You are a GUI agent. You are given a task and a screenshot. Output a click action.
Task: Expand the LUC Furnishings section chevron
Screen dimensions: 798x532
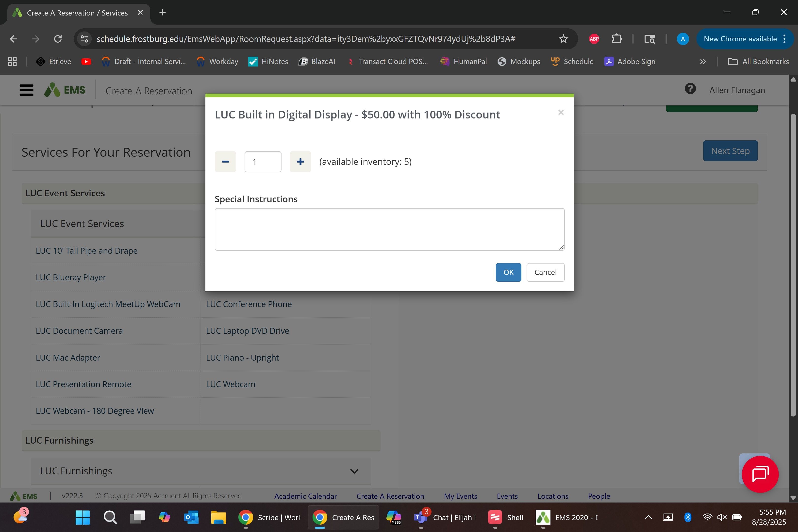click(354, 471)
